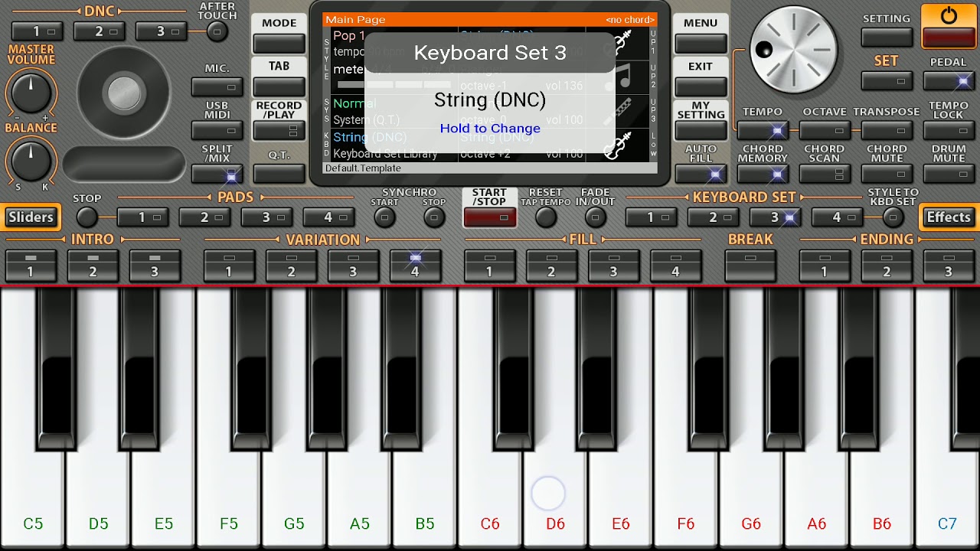Select the Low violin sound icon

619,145
